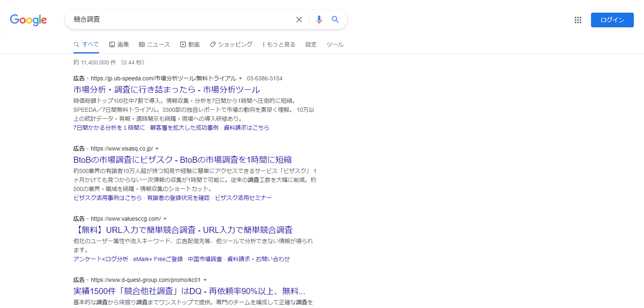Select the news icon beside ニュース
This screenshot has width=644, height=308.
[142, 44]
